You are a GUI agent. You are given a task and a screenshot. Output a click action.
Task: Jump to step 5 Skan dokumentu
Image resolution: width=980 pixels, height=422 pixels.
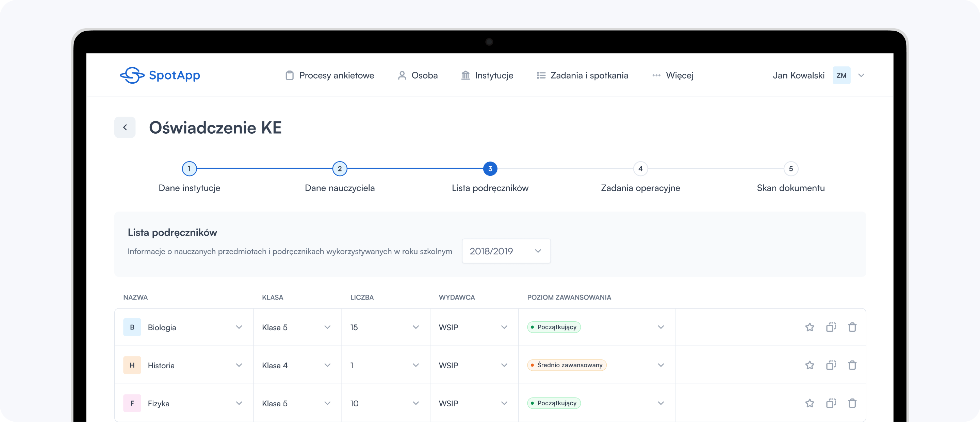point(791,177)
